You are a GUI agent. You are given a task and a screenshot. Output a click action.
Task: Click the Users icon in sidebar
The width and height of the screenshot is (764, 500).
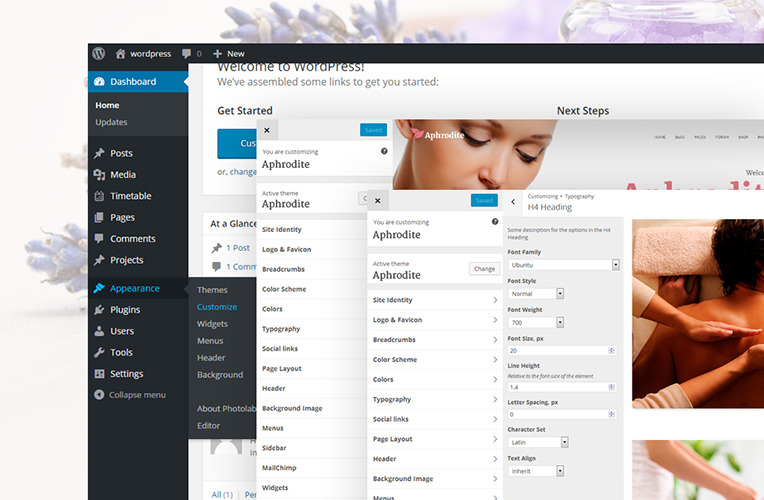click(x=99, y=331)
